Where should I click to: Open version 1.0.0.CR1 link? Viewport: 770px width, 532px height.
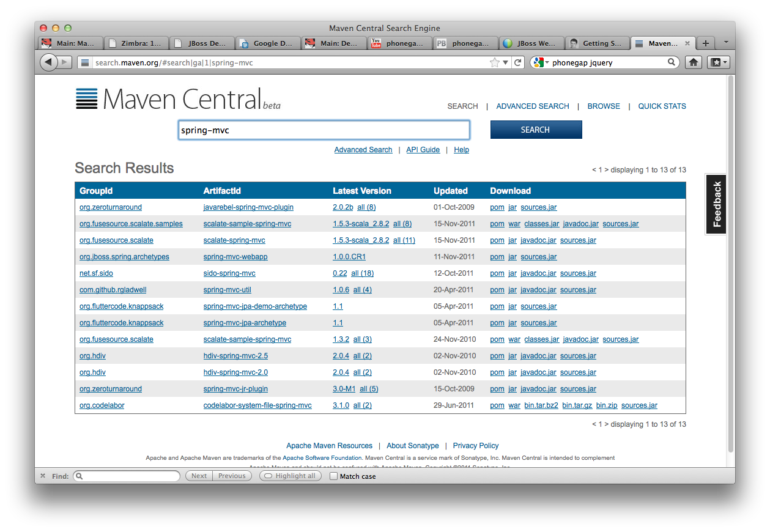tap(349, 257)
